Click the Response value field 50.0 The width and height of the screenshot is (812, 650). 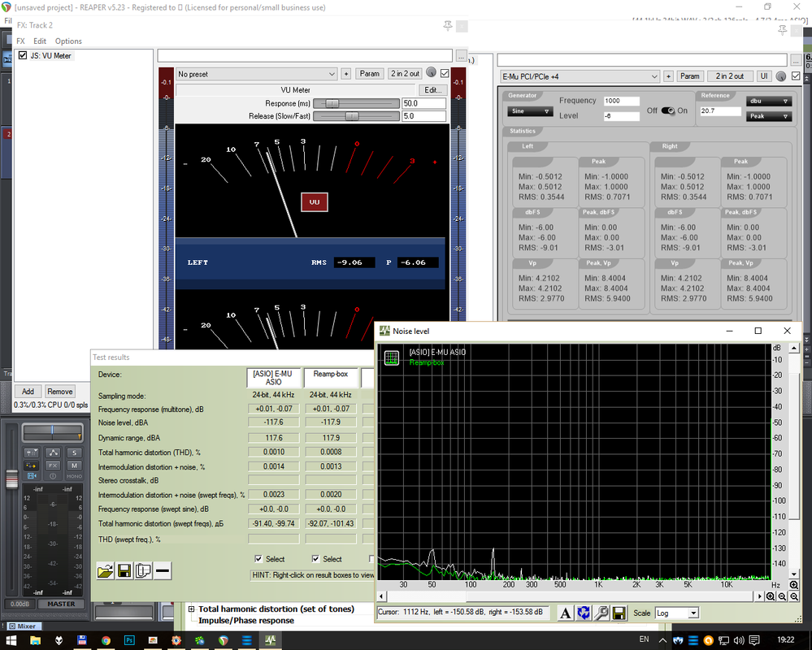(423, 103)
